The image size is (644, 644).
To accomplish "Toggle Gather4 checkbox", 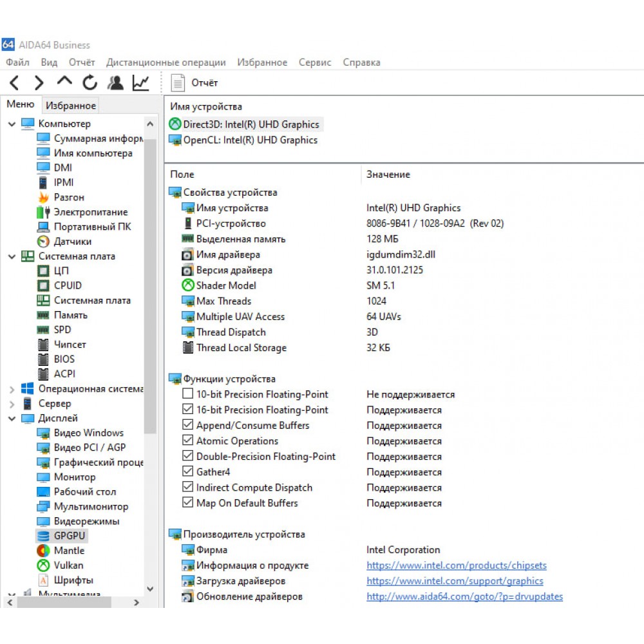I will [187, 471].
